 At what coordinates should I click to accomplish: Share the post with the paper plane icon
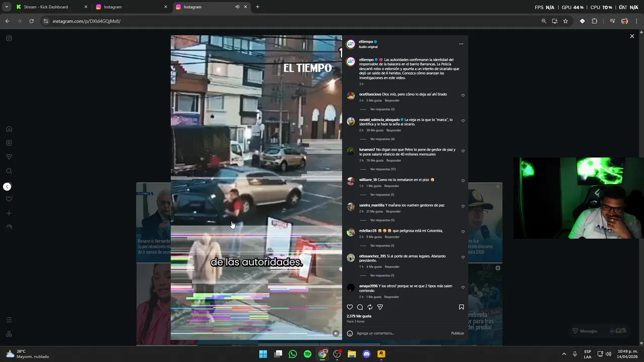pos(380,307)
